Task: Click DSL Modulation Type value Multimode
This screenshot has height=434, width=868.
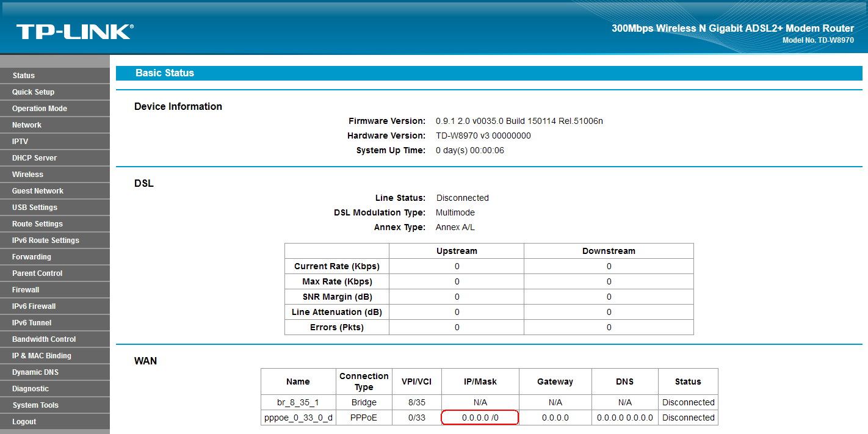Action: tap(455, 212)
